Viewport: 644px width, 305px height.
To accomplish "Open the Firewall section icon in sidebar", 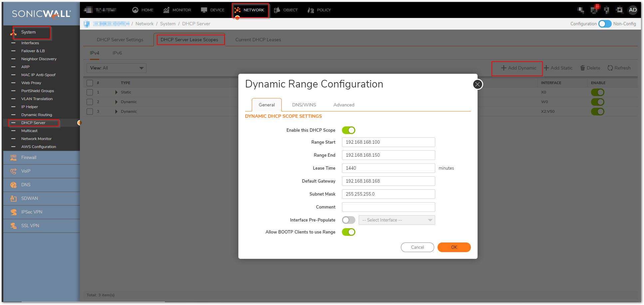I will point(13,158).
